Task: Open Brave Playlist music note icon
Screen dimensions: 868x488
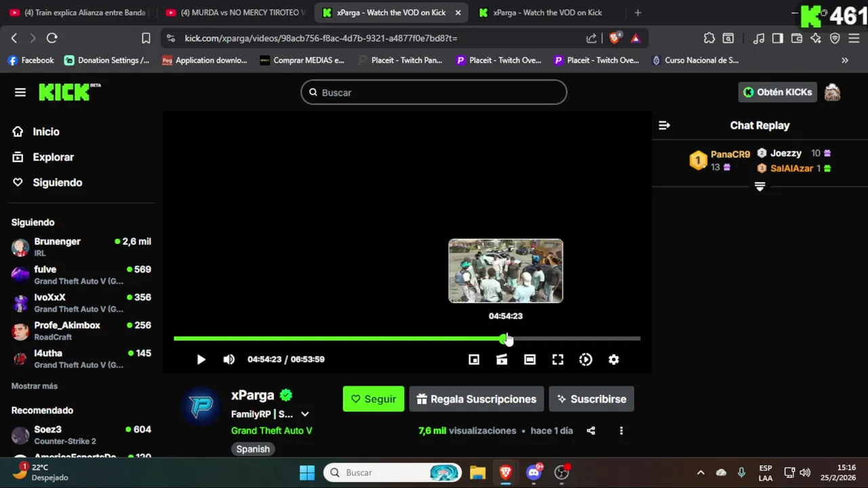Action: pyautogui.click(x=759, y=39)
